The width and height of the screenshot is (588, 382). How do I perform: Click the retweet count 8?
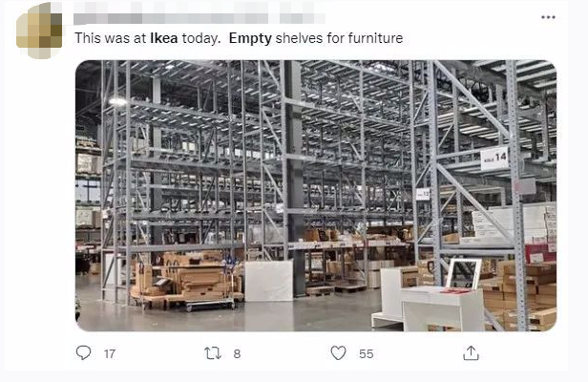pyautogui.click(x=237, y=354)
